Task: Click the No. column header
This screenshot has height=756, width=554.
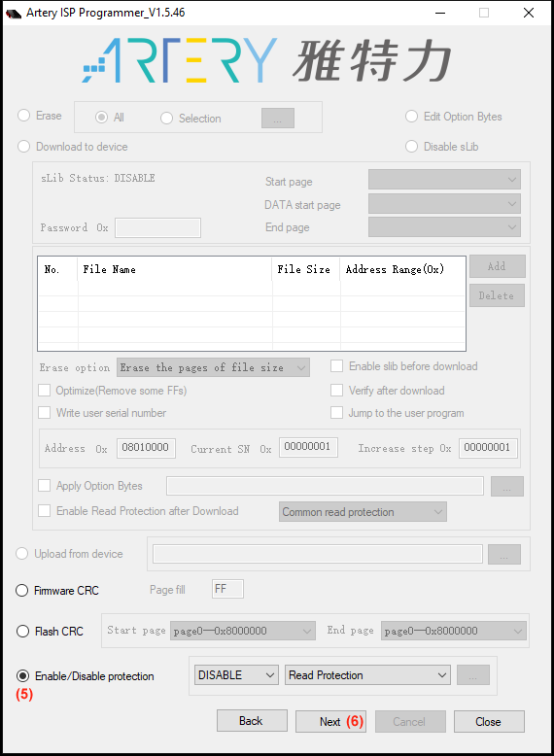Action: (x=57, y=269)
